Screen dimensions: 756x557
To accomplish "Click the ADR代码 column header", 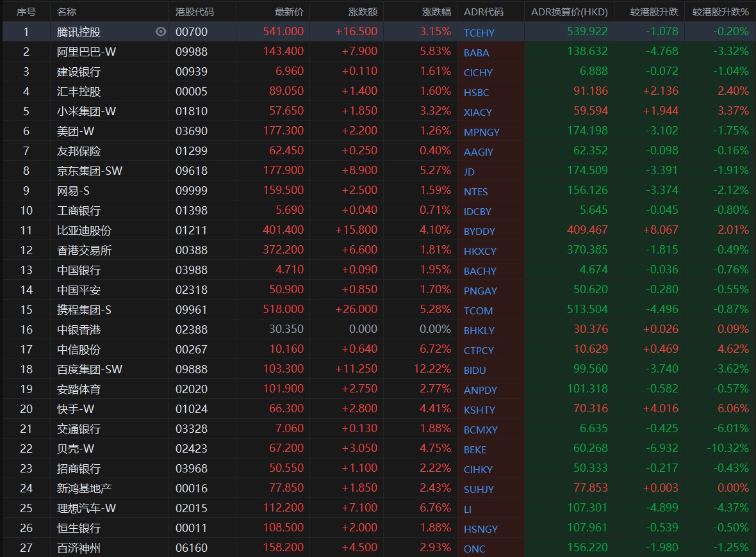I will pos(484,12).
